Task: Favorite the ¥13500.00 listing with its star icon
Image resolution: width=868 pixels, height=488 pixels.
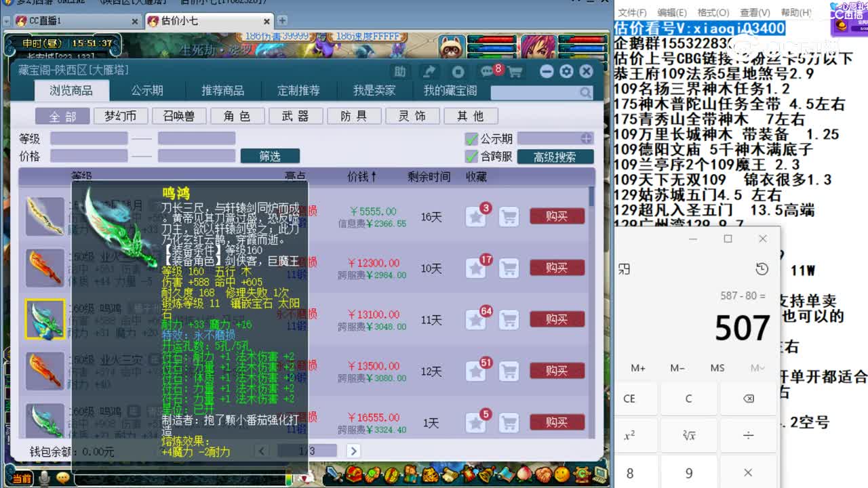Action: pyautogui.click(x=475, y=371)
